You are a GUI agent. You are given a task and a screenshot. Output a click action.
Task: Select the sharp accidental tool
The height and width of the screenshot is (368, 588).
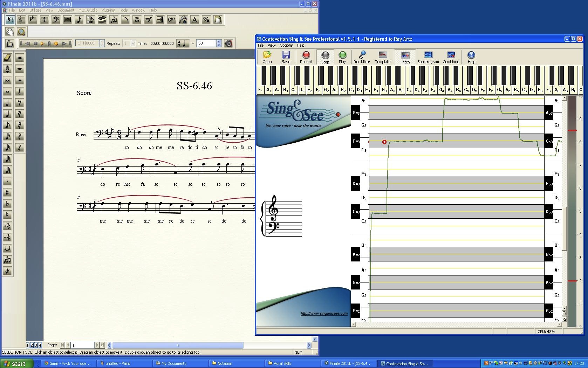tap(7, 192)
